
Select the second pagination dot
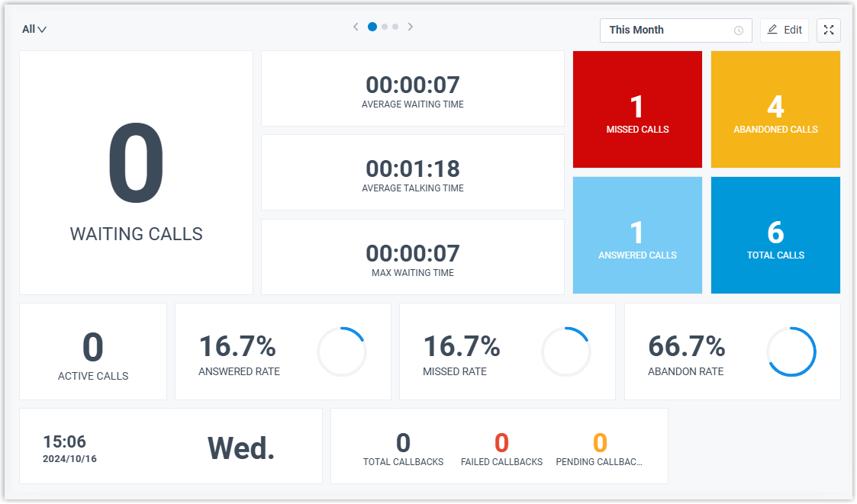(x=384, y=26)
